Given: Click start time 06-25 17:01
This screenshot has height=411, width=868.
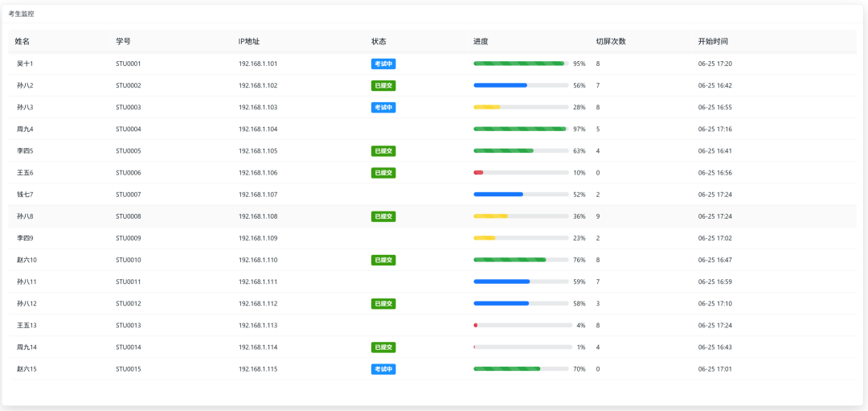Looking at the screenshot, I should pos(715,369).
